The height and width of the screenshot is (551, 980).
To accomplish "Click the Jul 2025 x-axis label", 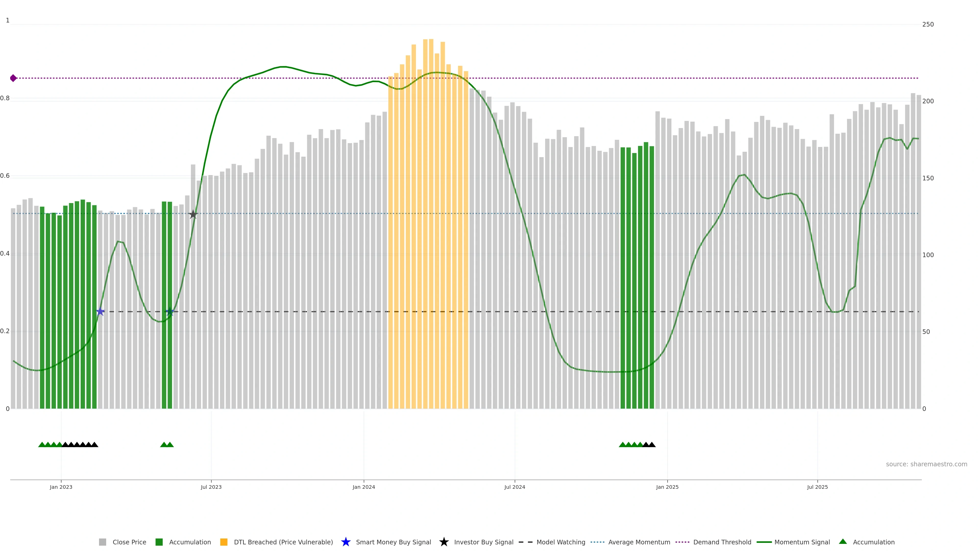I will (x=817, y=487).
